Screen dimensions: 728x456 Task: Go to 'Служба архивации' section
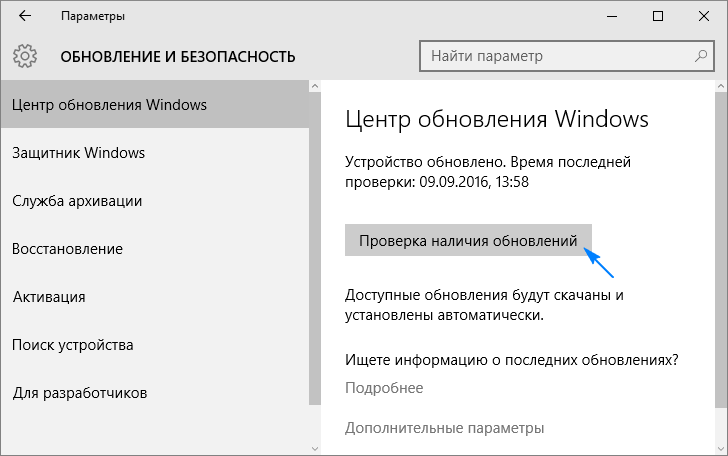(x=77, y=201)
